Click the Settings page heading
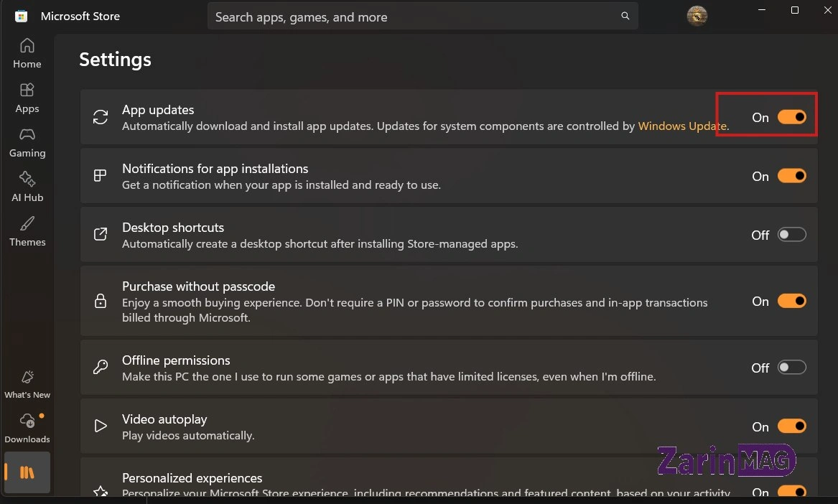The image size is (838, 504). click(115, 60)
